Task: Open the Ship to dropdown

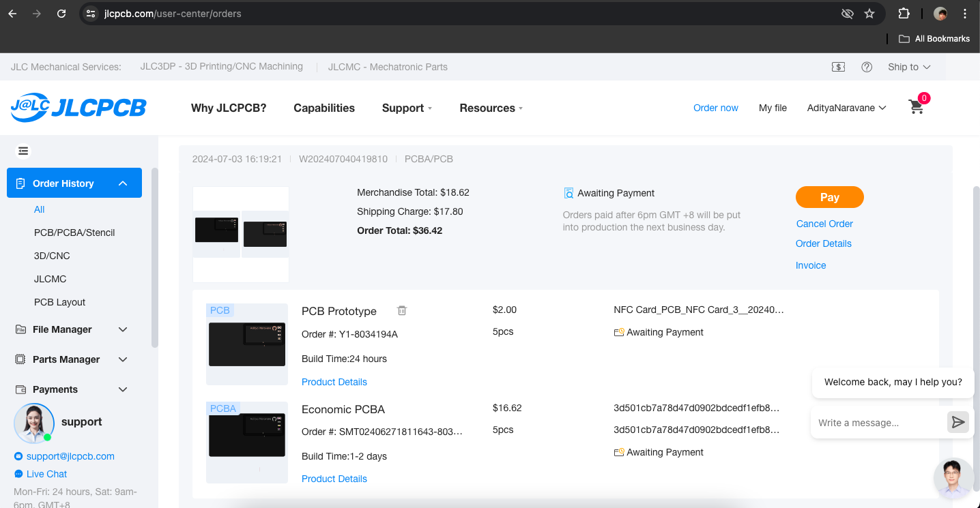Action: pos(909,67)
